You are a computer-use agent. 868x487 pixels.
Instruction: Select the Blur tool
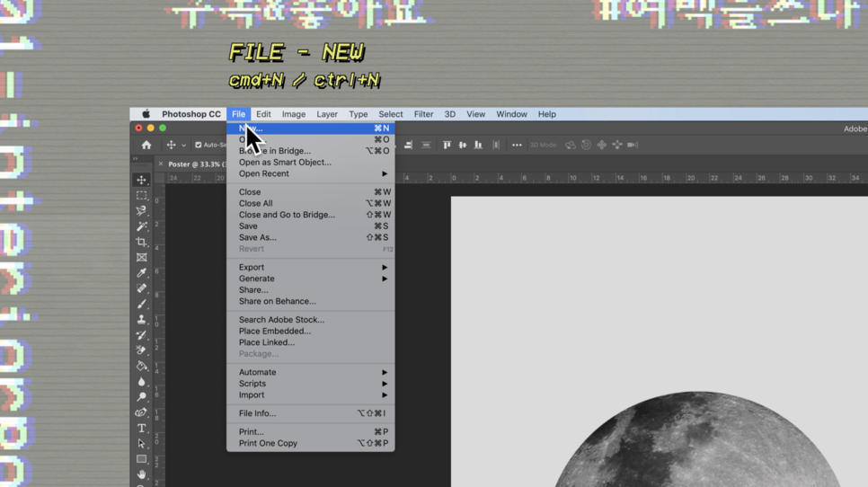tap(141, 381)
